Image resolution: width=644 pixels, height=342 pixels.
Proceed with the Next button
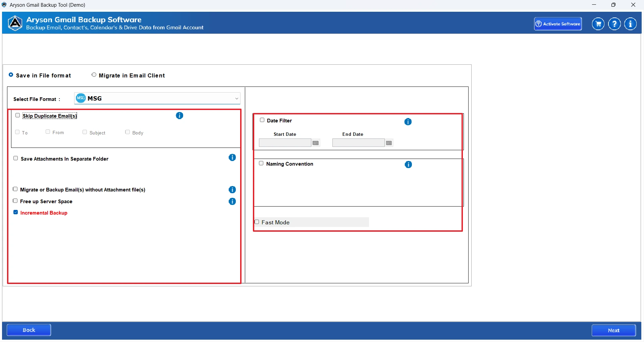[614, 330]
